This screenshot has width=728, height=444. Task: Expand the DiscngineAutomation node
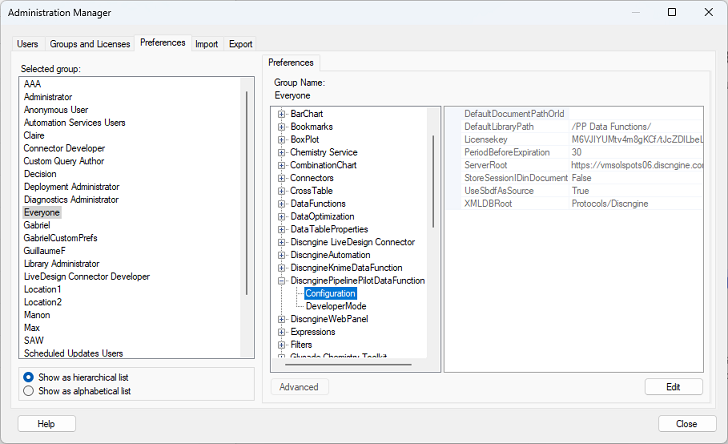(x=281, y=255)
